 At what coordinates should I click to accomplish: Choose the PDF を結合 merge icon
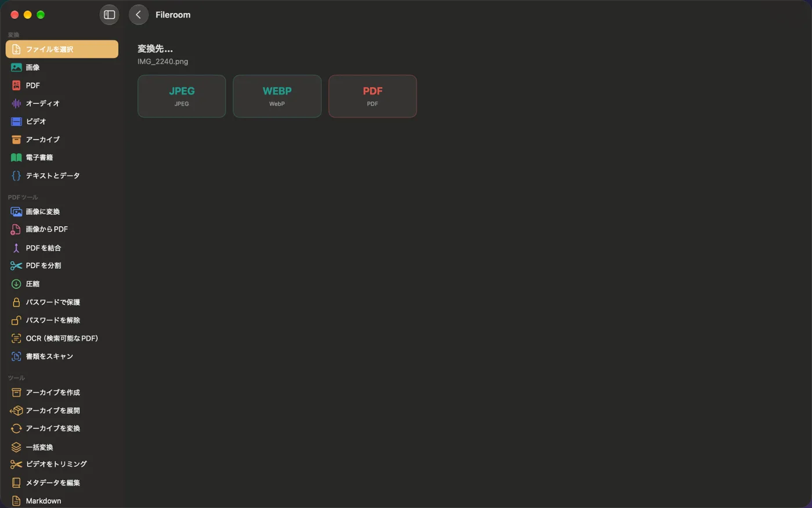pyautogui.click(x=16, y=248)
